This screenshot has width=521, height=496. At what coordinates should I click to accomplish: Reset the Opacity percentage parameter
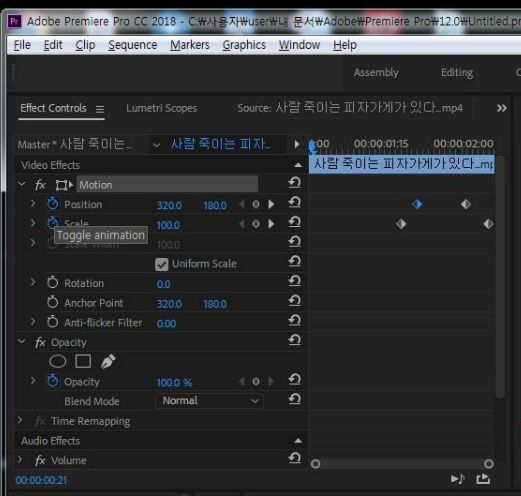tap(295, 380)
